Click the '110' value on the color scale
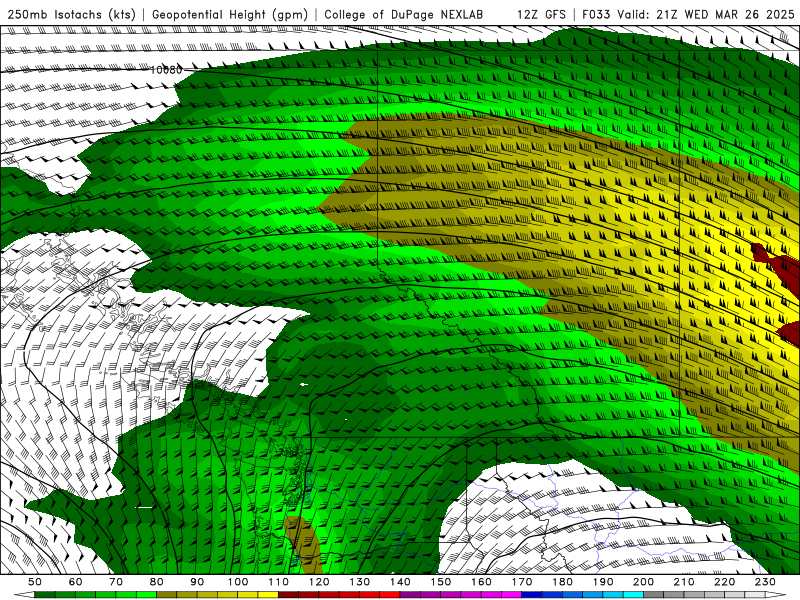The height and width of the screenshot is (600, 800). 279,582
